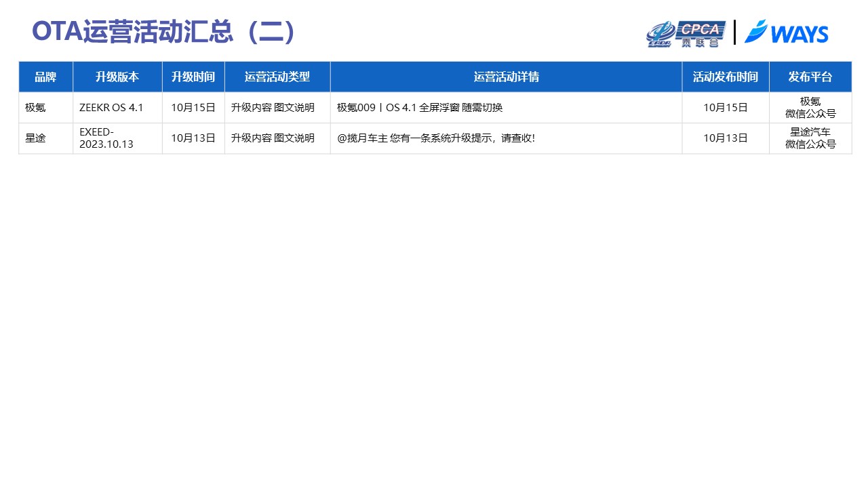This screenshot has height=488, width=868.
Task: Click the 星途 brand cell
Action: point(45,138)
